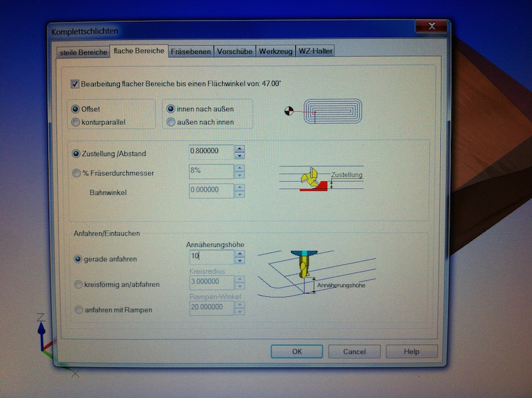This screenshot has width=532, height=398.
Task: Select Zustellung /Abstand radio button
Action: [76, 154]
